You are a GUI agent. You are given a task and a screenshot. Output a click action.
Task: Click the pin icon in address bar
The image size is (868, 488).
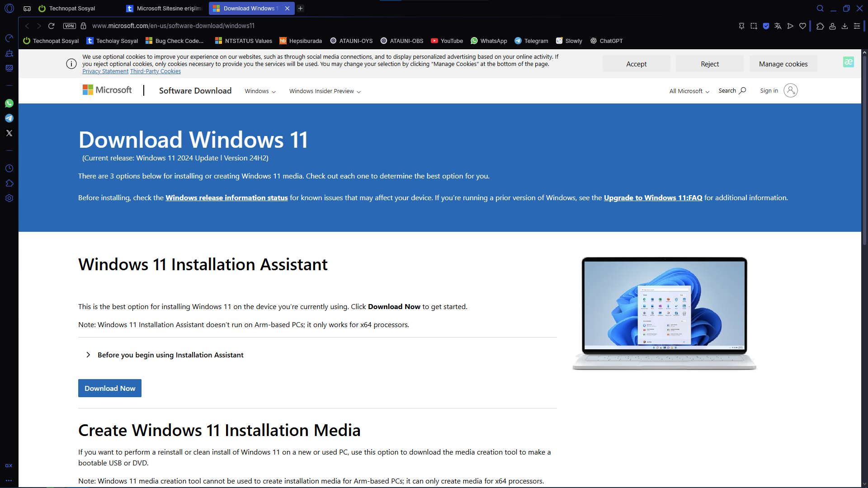point(741,26)
